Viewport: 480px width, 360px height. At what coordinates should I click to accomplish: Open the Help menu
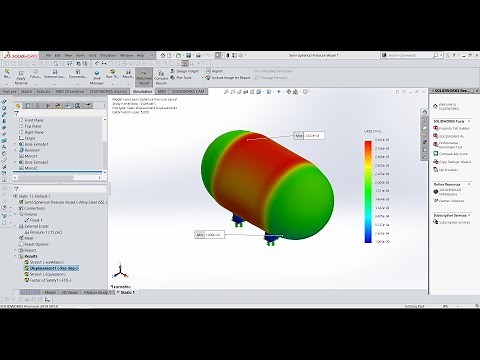140,55
